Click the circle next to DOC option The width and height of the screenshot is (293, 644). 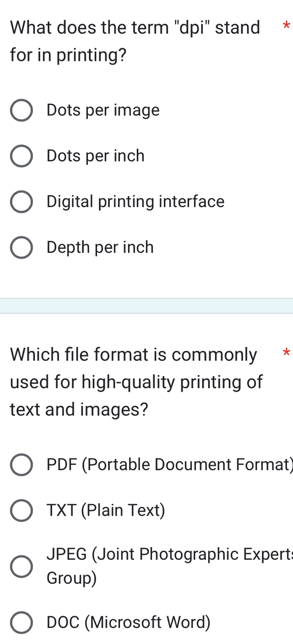[21, 623]
